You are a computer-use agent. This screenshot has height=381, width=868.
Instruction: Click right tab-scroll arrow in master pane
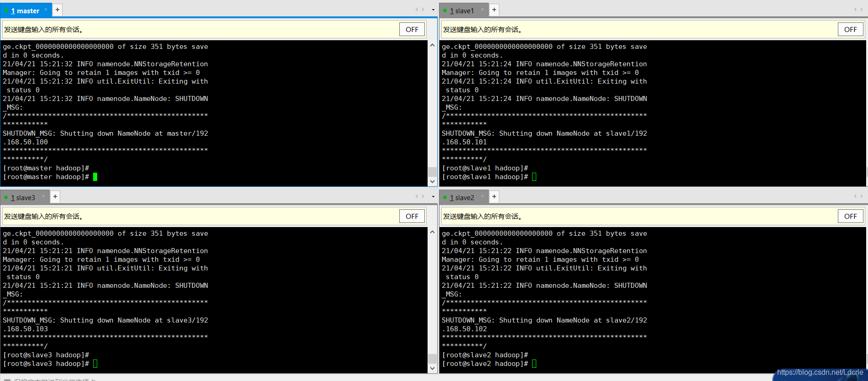click(423, 10)
